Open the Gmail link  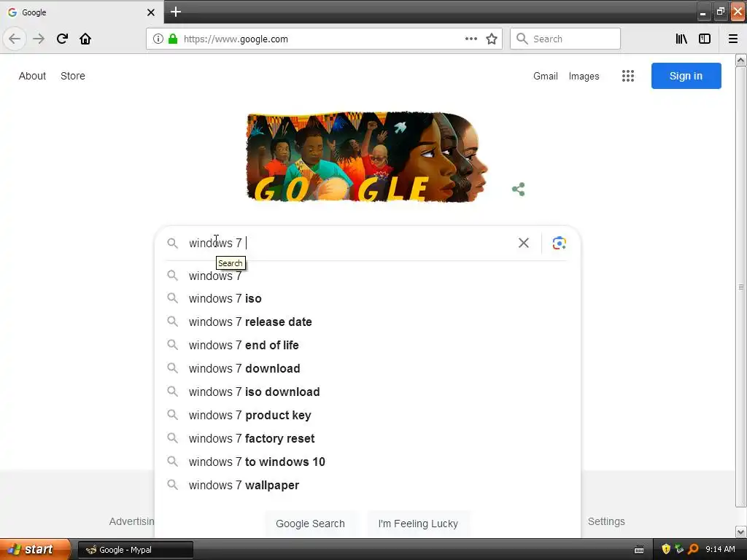tap(546, 76)
